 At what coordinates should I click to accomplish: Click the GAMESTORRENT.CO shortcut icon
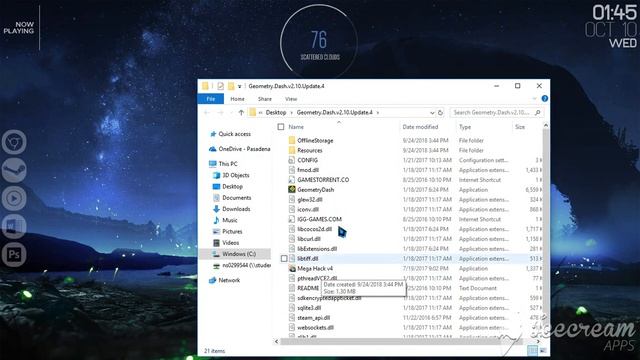(292, 180)
